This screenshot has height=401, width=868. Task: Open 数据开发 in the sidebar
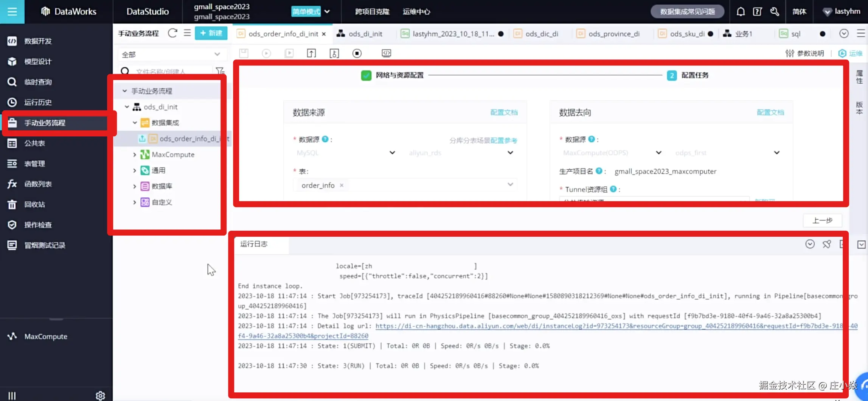click(x=38, y=41)
